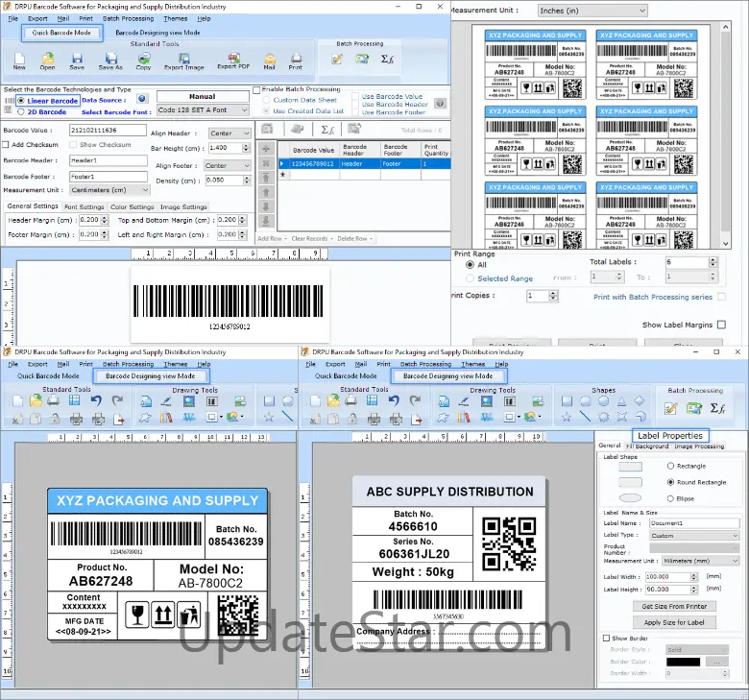Click the Copy icon in Standard Tools
The height and width of the screenshot is (700, 749).
tap(143, 60)
